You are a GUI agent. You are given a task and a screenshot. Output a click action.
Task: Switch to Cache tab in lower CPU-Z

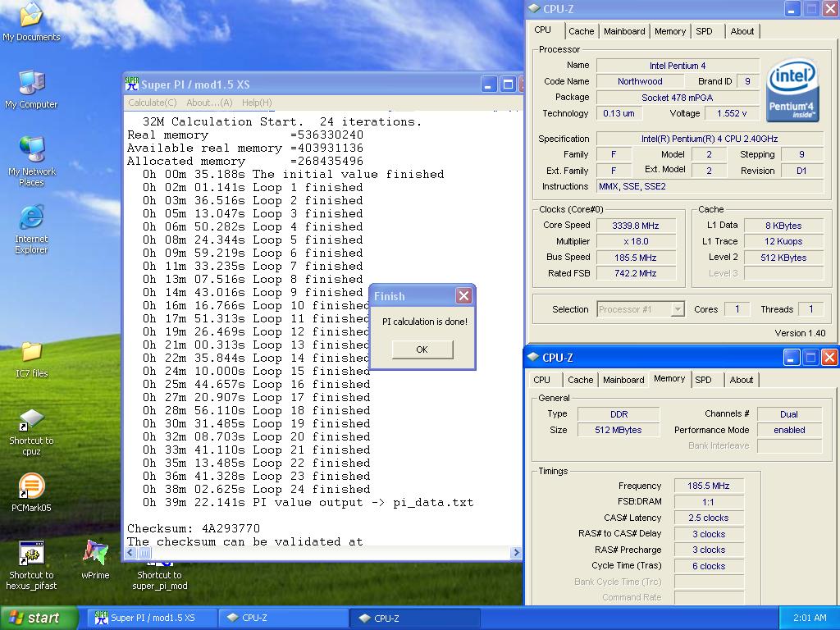pyautogui.click(x=580, y=379)
